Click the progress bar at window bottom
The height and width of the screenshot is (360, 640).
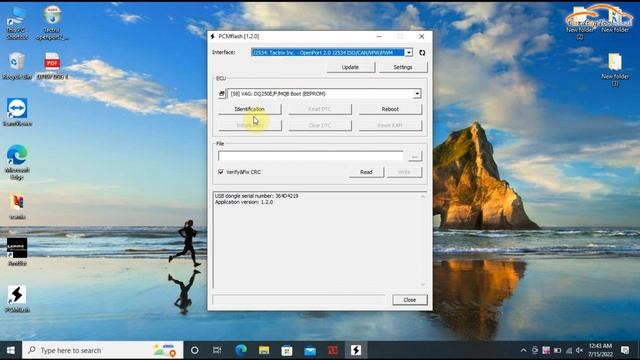pos(299,300)
